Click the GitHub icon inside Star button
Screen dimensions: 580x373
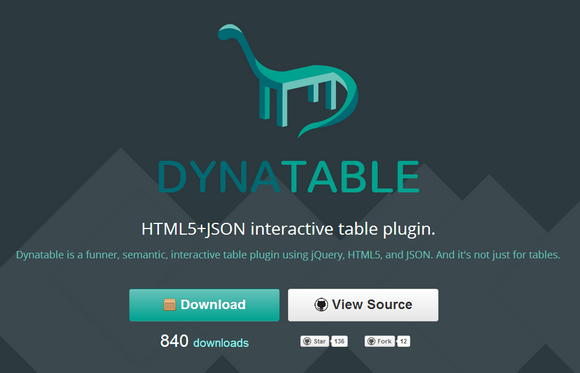[x=307, y=341]
